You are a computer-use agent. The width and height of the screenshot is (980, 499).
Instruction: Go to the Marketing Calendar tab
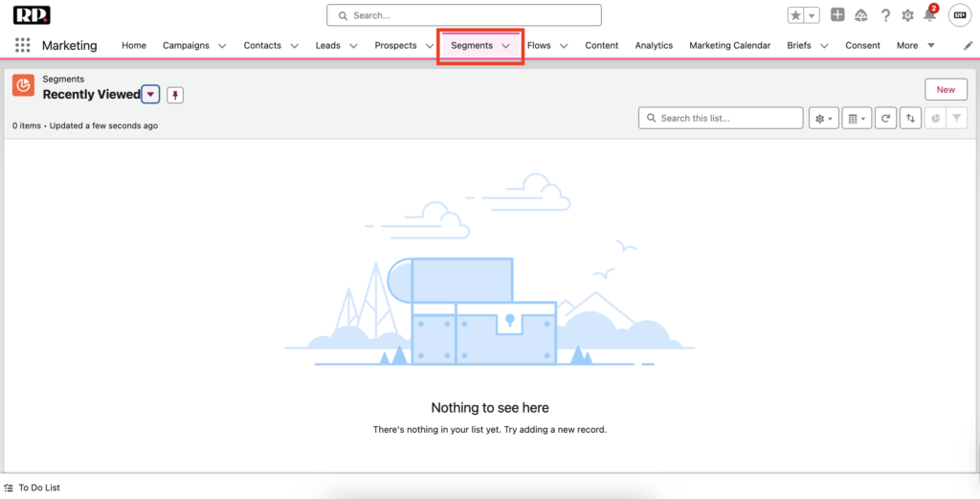pos(729,45)
